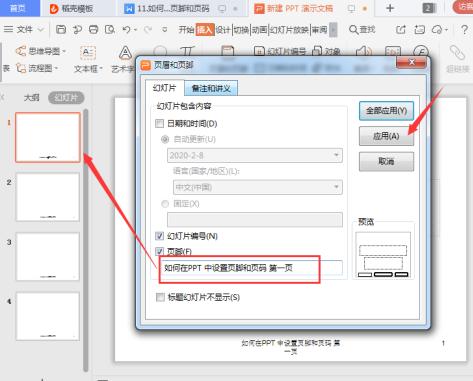Expand the 流程图 dropdown arrow
The width and height of the screenshot is (473, 381).
pyautogui.click(x=56, y=68)
